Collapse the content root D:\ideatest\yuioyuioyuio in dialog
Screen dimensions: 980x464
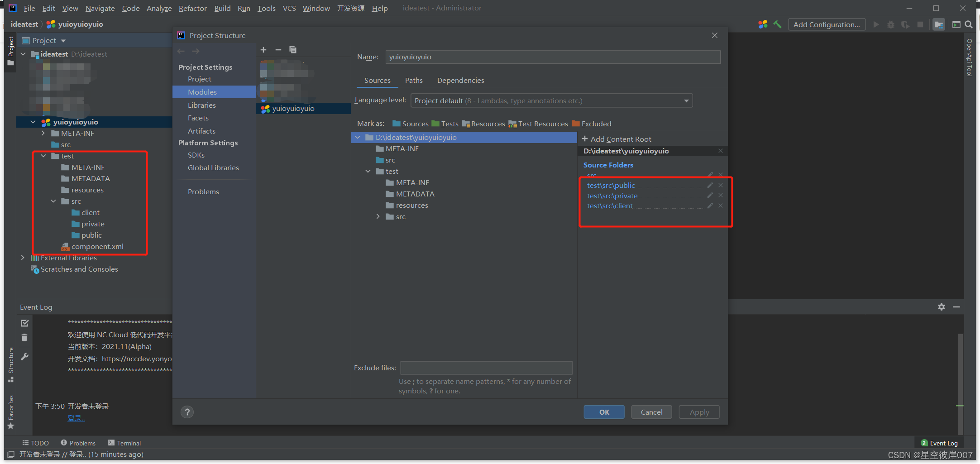[x=358, y=137]
